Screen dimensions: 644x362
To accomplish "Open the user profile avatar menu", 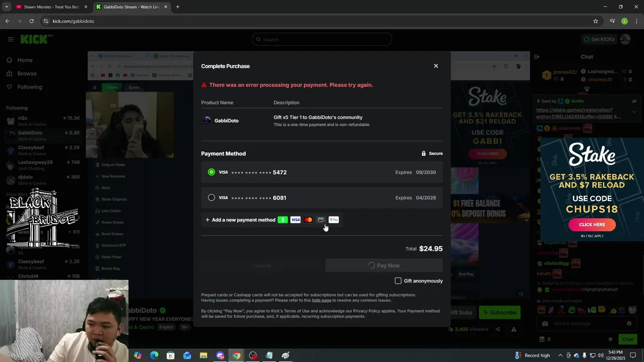I will 625,39.
